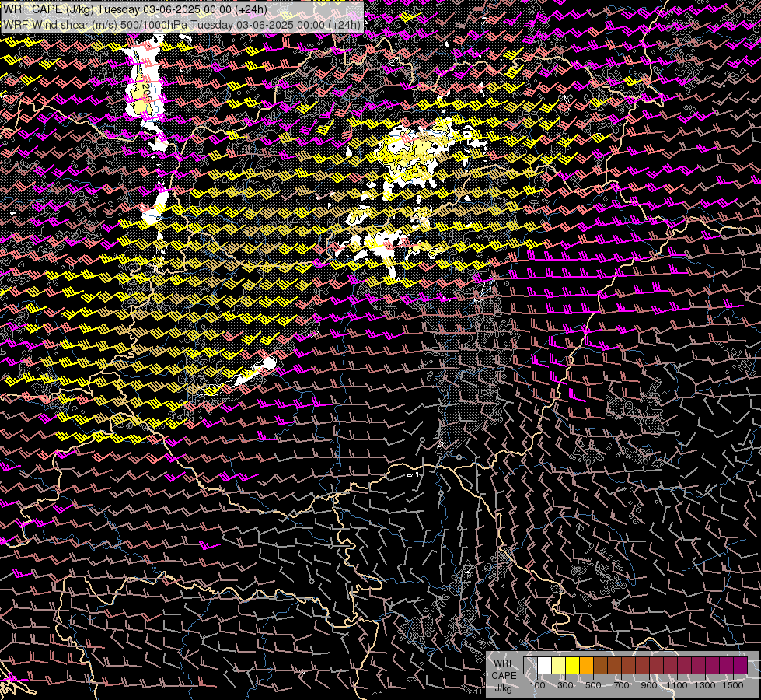
Task: Click the legend value 900
Action: click(649, 685)
